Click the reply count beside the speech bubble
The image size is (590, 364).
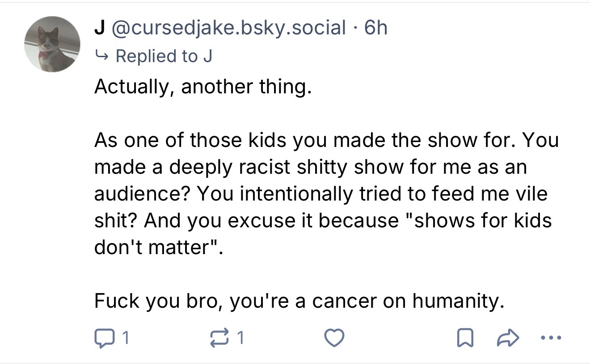[126, 339]
